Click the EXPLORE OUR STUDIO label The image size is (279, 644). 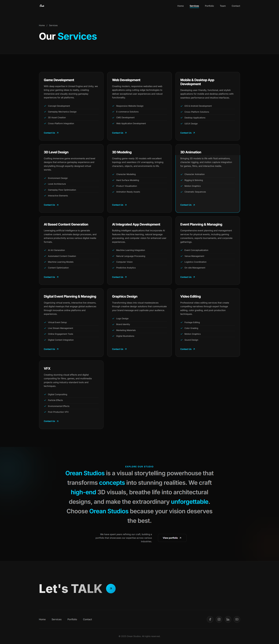point(139,466)
